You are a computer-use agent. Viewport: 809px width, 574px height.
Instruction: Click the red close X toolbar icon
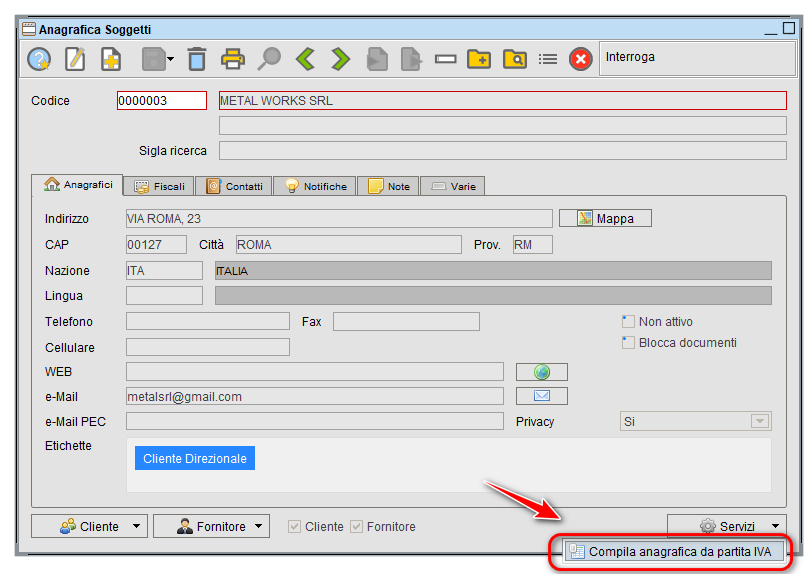click(x=581, y=59)
